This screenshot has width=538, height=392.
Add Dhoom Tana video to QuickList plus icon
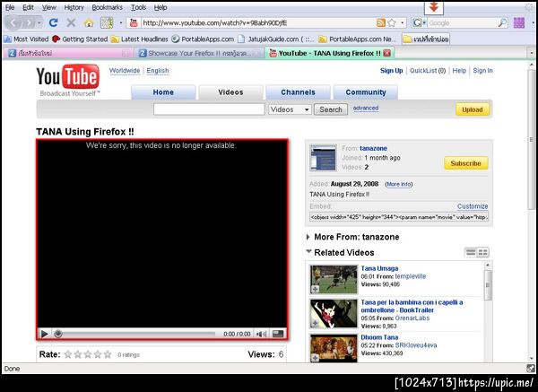pos(315,358)
